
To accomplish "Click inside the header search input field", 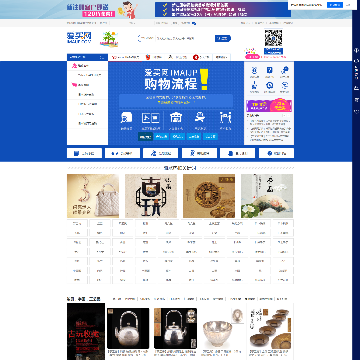I will coord(184,38).
